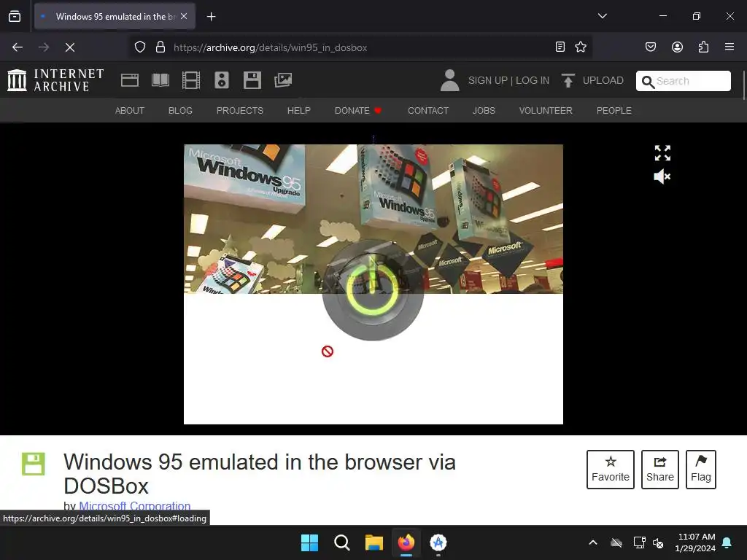This screenshot has width=747, height=560.
Task: Click the Share button
Action: pos(659,469)
